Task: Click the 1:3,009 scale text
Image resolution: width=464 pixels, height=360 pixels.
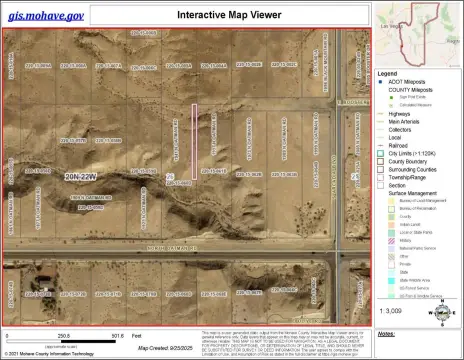Action: point(390,311)
